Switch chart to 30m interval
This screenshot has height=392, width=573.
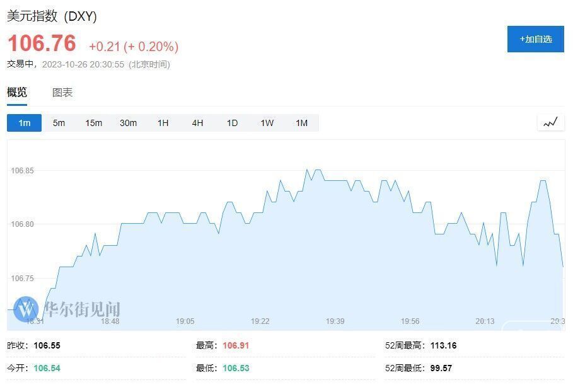click(x=128, y=123)
